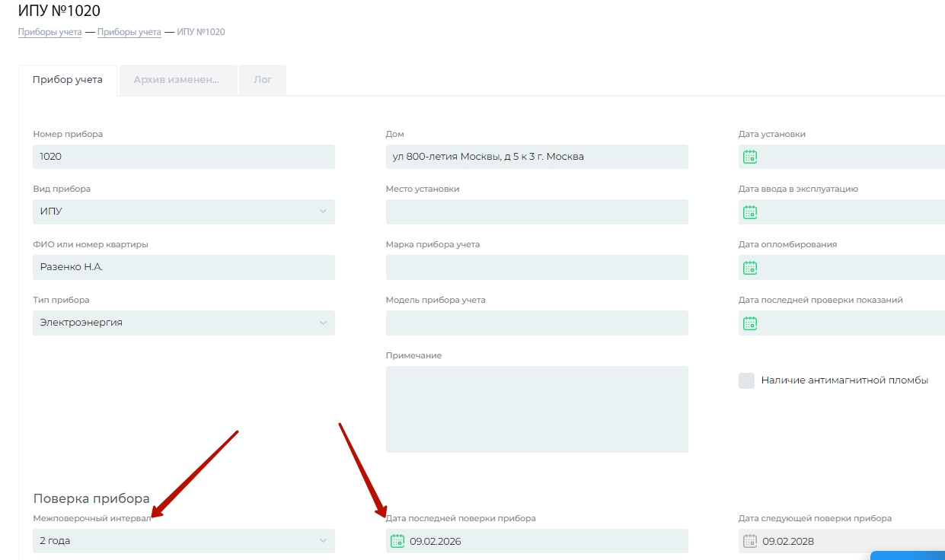Focus the Место установки field
The height and width of the screenshot is (560, 945).
(x=537, y=212)
